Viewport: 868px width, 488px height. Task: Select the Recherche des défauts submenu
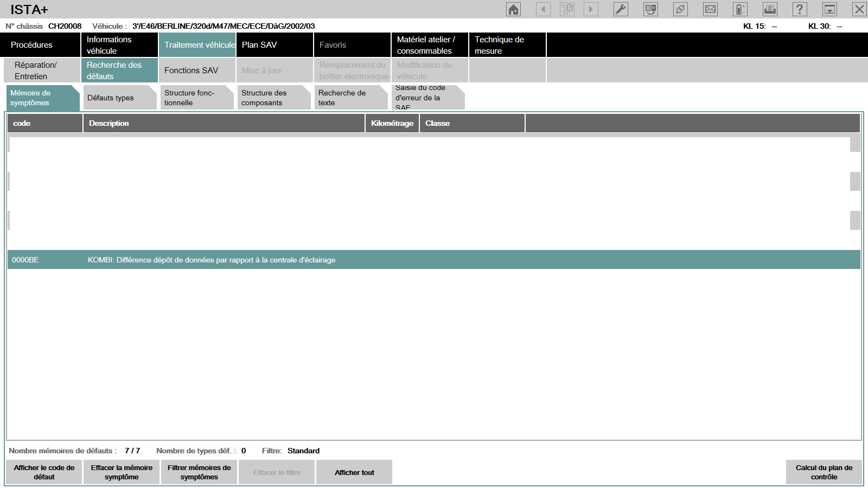(x=119, y=70)
